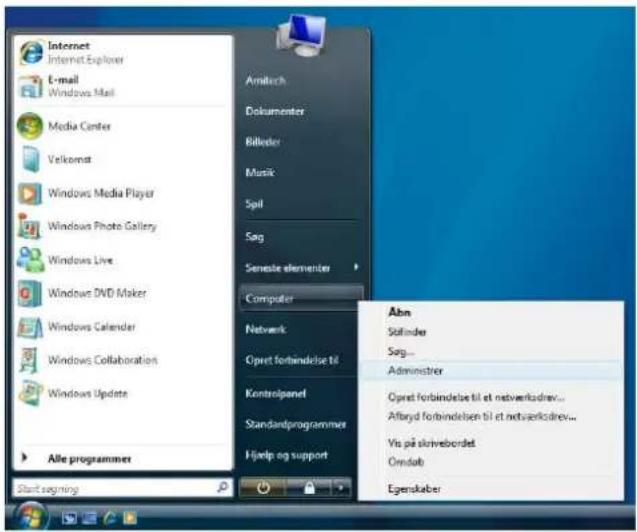Open Spil in the Start menu
Image resolution: width=637 pixels, height=532 pixels.
click(254, 203)
